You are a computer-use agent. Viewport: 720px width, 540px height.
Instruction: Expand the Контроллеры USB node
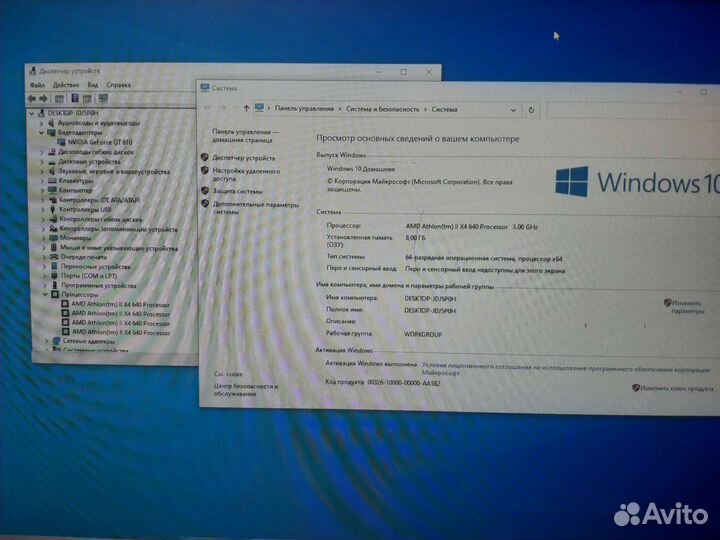coord(43,209)
